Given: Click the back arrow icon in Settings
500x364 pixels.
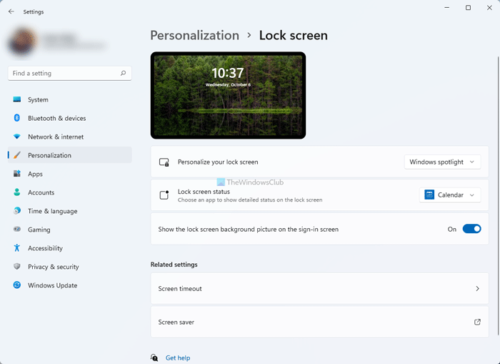Looking at the screenshot, I should (x=11, y=12).
